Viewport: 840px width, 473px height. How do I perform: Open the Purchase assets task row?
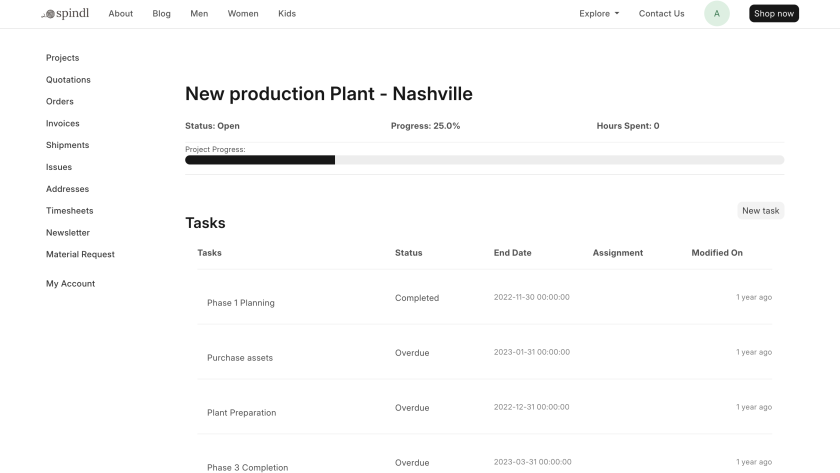coord(240,358)
